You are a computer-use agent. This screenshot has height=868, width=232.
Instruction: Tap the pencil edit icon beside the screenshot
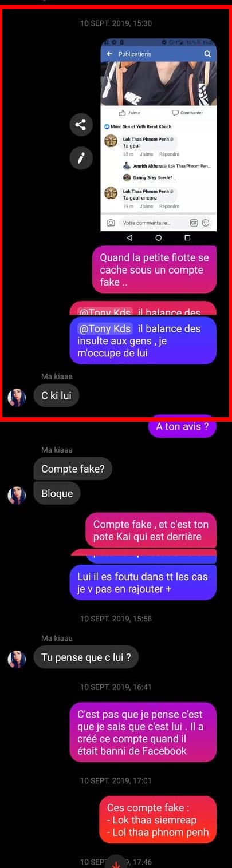click(x=81, y=157)
